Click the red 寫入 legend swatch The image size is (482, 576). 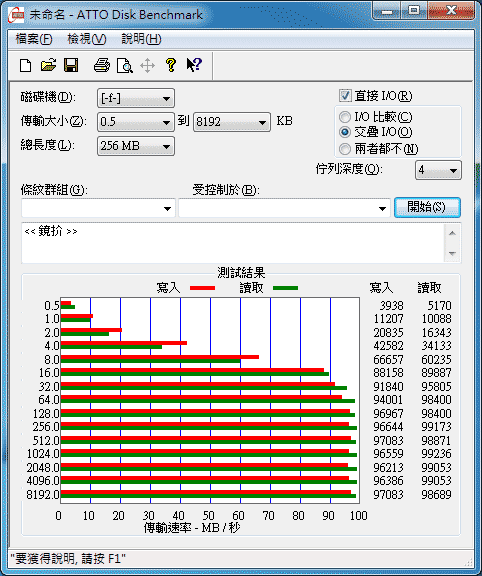click(x=202, y=288)
